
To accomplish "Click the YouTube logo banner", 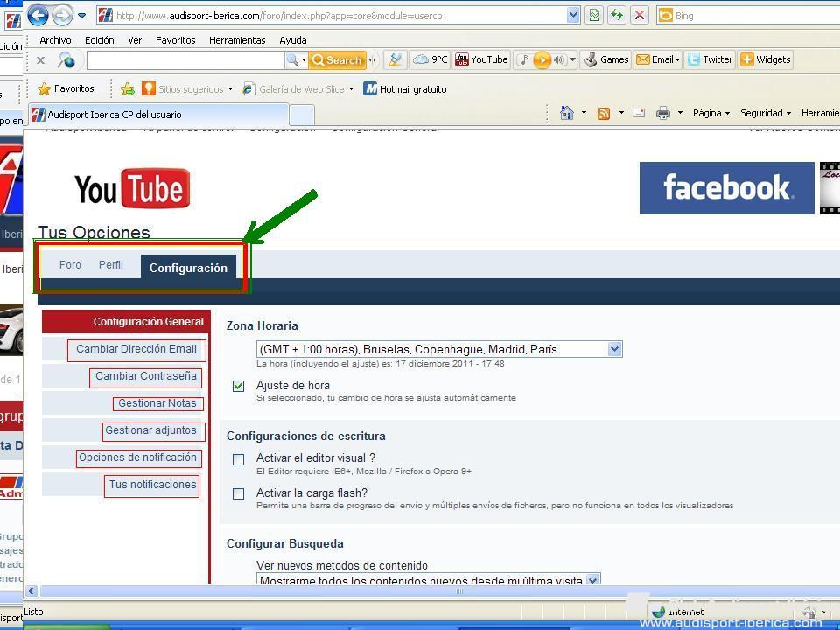I will [132, 188].
